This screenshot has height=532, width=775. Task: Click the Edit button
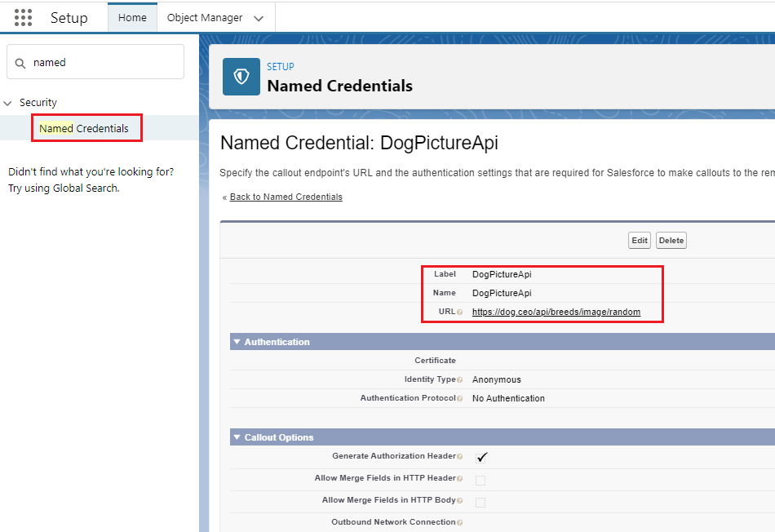[639, 240]
